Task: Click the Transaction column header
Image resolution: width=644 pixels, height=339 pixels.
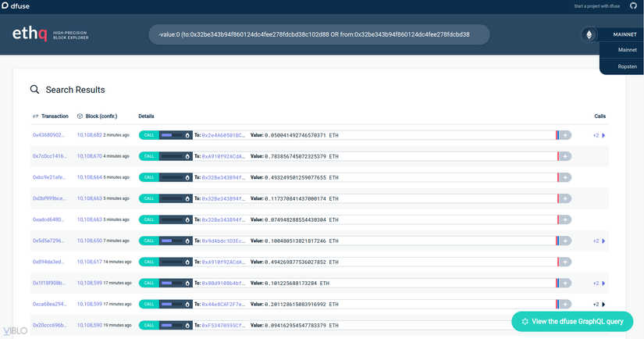Action: coord(51,116)
